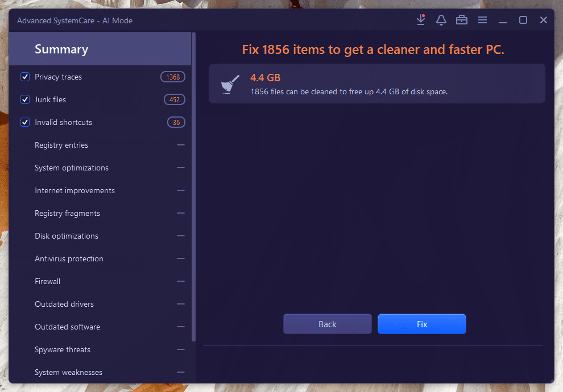The width and height of the screenshot is (563, 392).
Task: Open the Summary header tab
Action: tap(61, 49)
